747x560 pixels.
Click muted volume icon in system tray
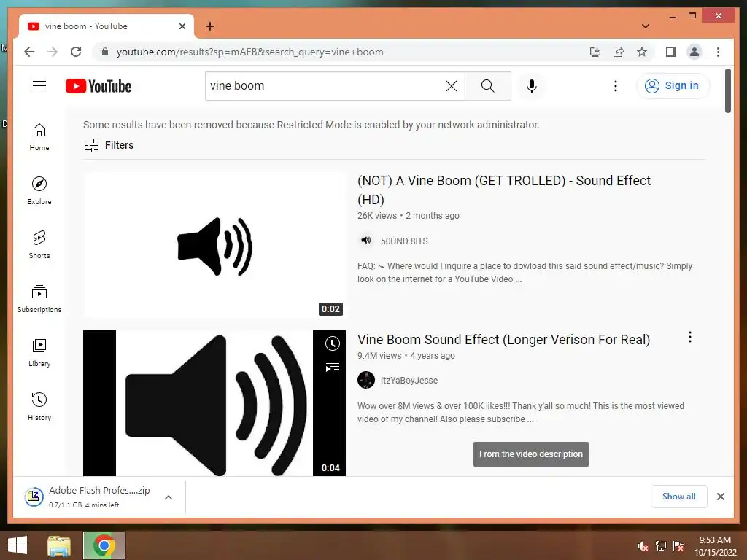[643, 546]
